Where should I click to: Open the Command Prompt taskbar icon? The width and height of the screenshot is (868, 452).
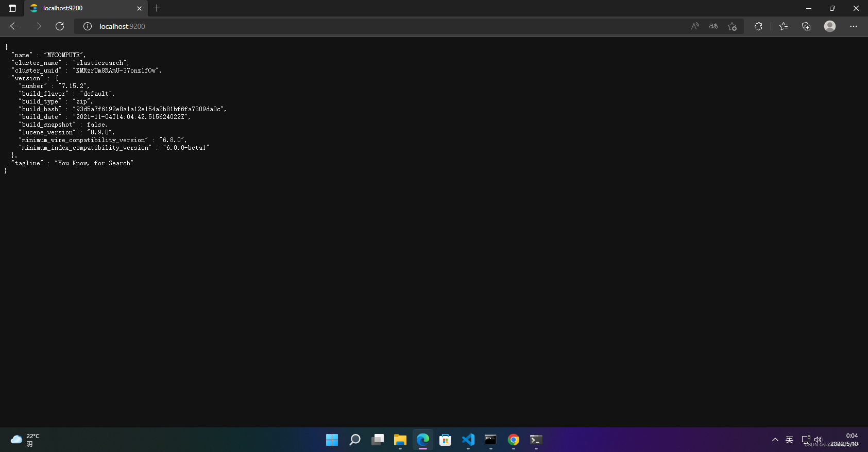click(491, 440)
